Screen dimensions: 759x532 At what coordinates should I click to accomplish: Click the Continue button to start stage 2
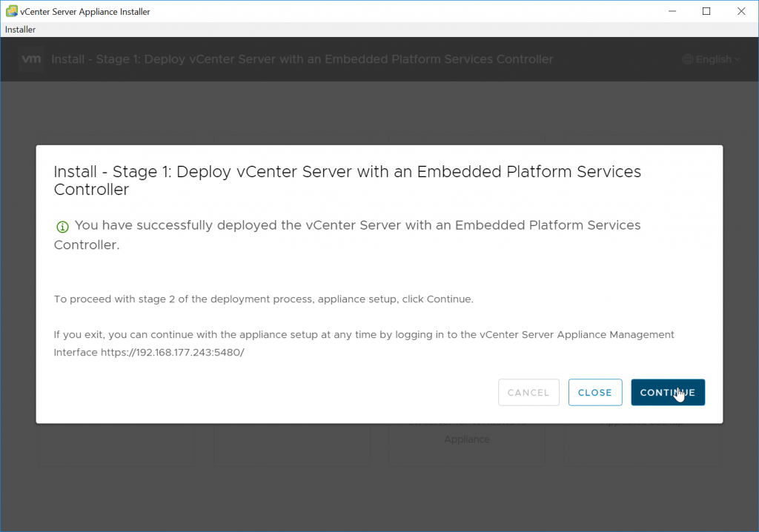coord(668,392)
